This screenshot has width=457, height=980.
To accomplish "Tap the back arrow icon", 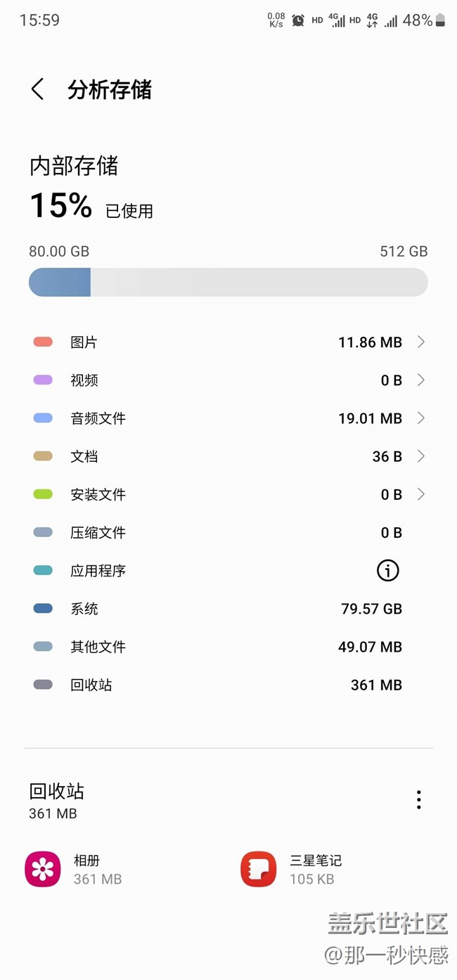I will point(38,89).
